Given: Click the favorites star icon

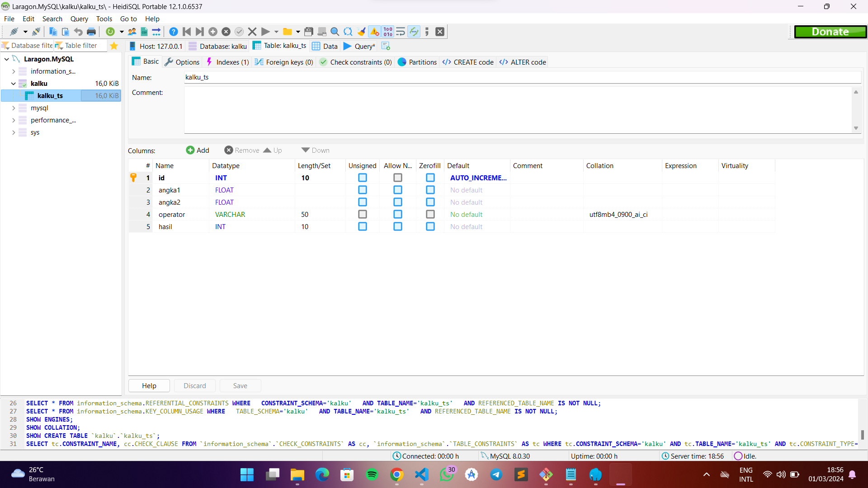Looking at the screenshot, I should pos(114,46).
